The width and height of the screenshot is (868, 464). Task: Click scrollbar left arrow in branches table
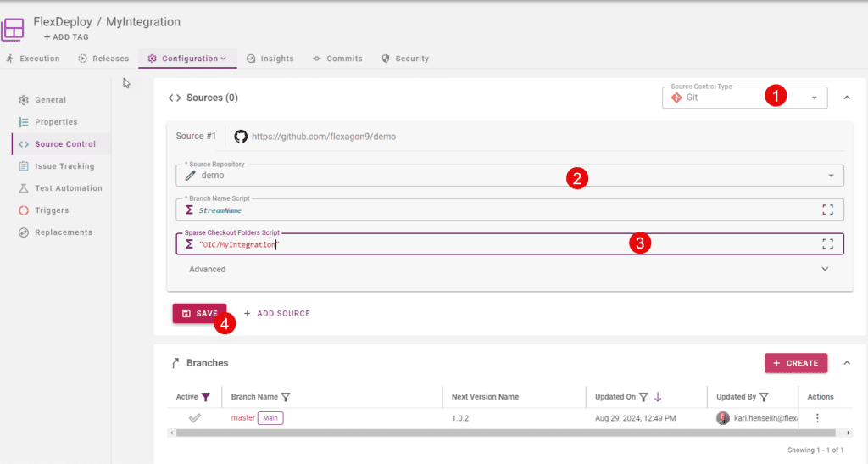[x=171, y=433]
